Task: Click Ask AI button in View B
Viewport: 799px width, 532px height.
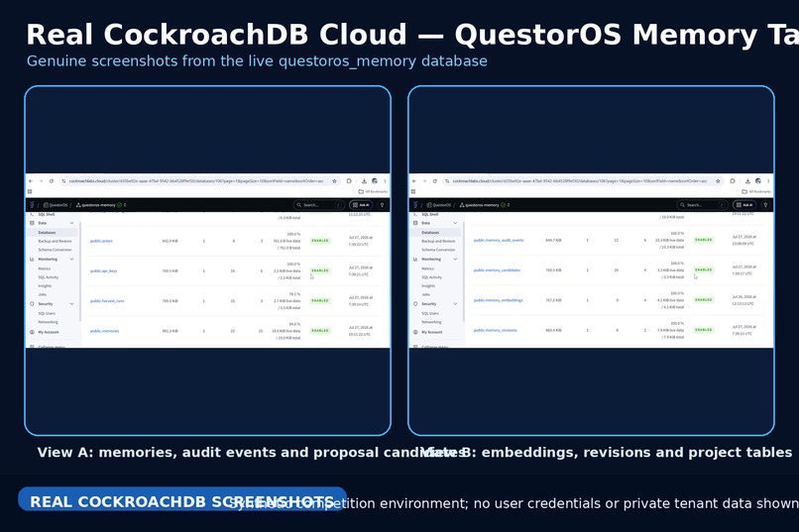Action: [743, 205]
